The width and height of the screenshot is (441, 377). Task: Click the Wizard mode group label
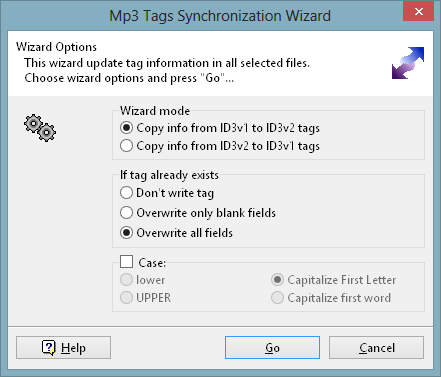click(x=155, y=111)
